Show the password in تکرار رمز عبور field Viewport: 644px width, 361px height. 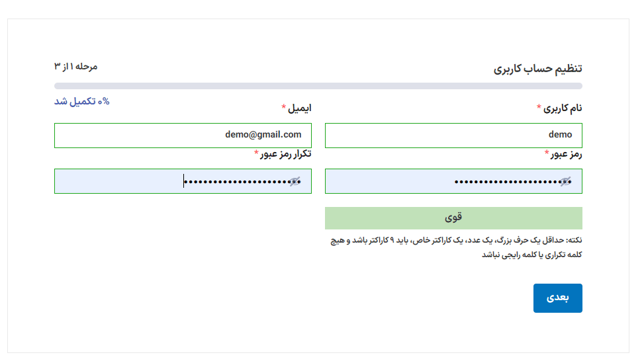[295, 182]
